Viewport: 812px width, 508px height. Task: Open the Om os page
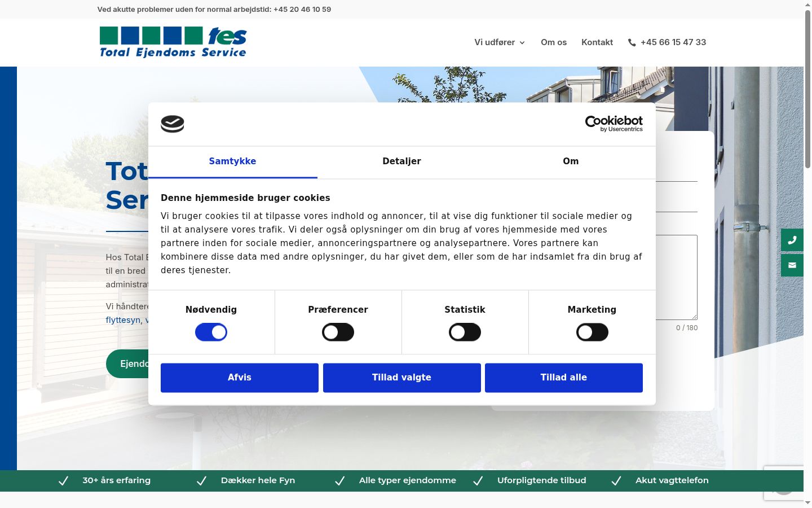(x=554, y=42)
